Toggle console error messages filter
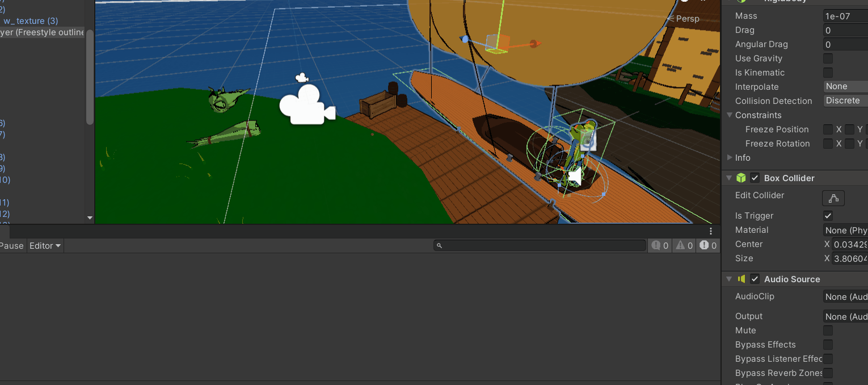The image size is (868, 385). coord(708,245)
